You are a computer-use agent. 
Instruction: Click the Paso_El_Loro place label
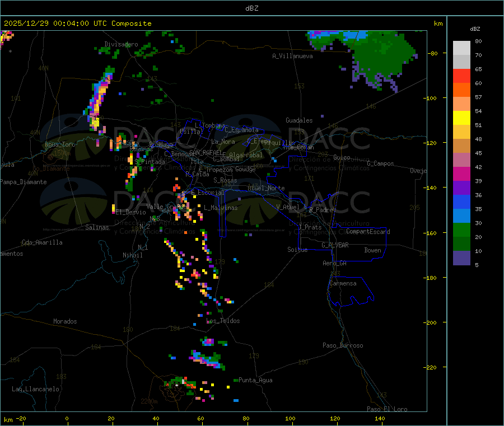(x=387, y=409)
